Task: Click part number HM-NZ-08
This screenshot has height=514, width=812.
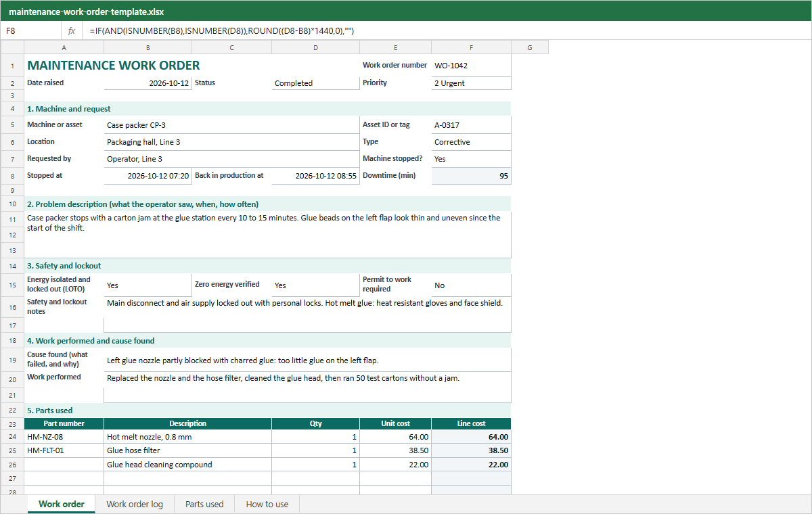Action: point(64,437)
